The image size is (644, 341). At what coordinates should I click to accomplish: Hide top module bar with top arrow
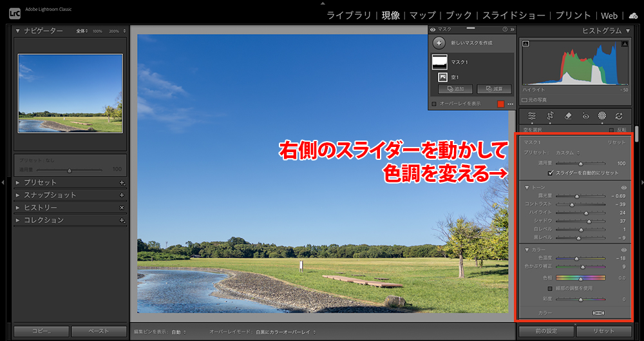(323, 3)
